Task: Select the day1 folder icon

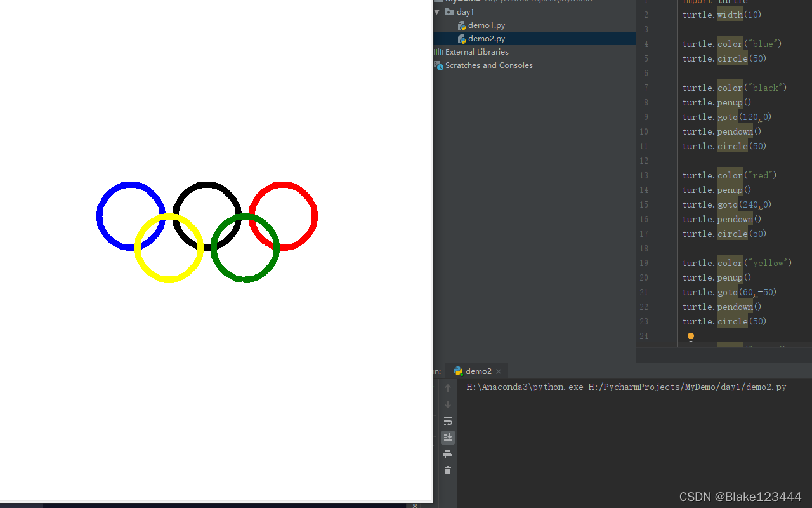Action: (450, 12)
